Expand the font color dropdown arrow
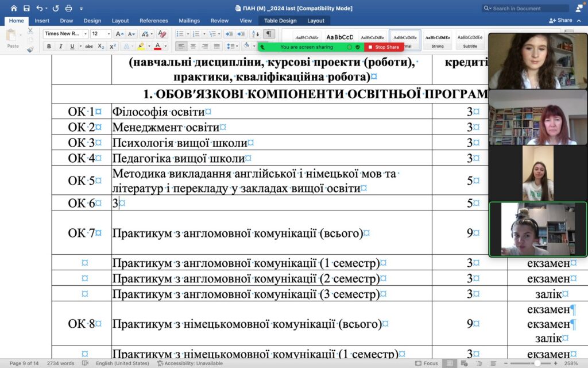Screen dimensions: 588x368 pos(165,47)
